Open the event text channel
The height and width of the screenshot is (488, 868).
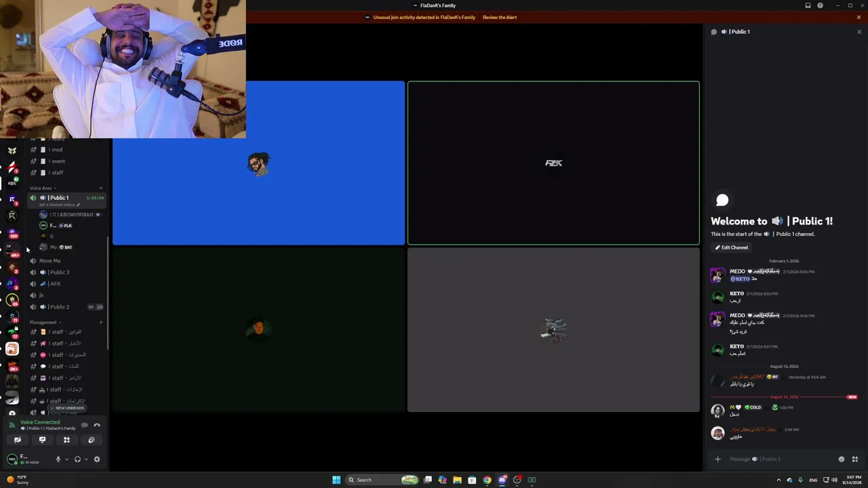[x=66, y=161]
